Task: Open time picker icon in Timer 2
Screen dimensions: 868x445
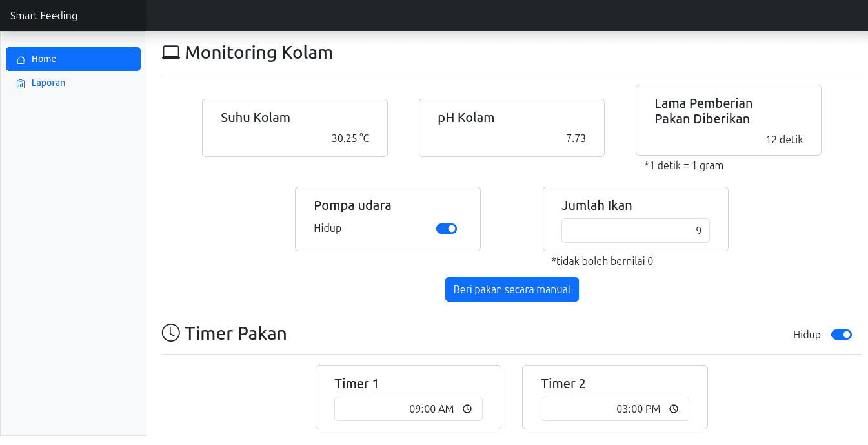Action: tap(674, 409)
